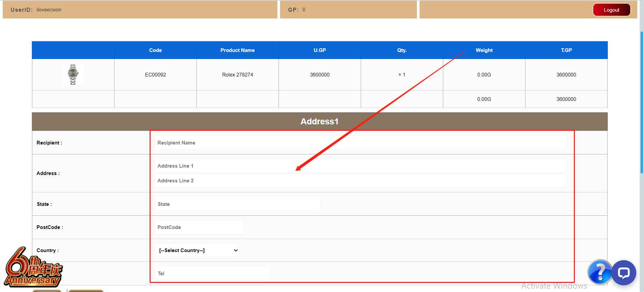Image resolution: width=644 pixels, height=292 pixels.
Task: Select product code EC00092 cell
Action: tap(155, 75)
